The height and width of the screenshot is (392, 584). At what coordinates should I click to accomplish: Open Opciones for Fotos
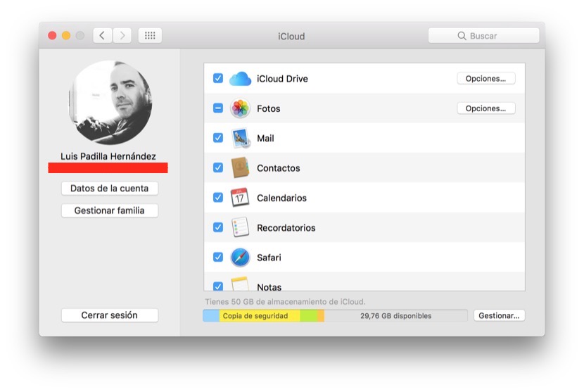point(485,108)
